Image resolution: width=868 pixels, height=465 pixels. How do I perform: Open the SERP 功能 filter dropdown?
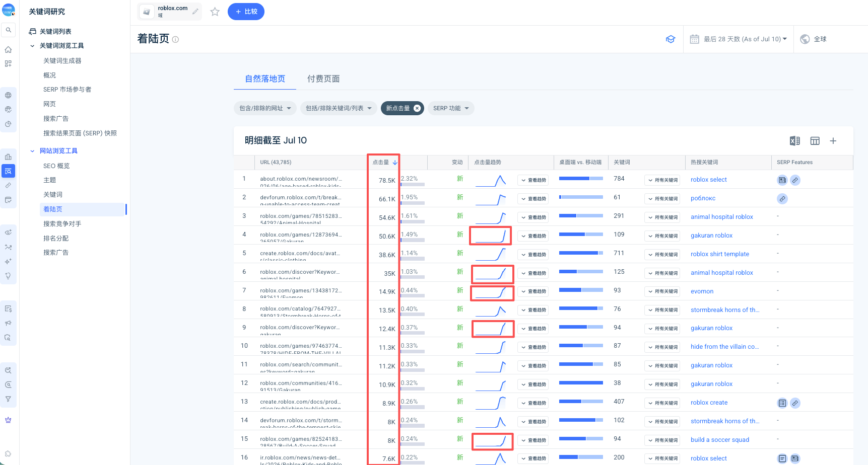pyautogui.click(x=451, y=108)
